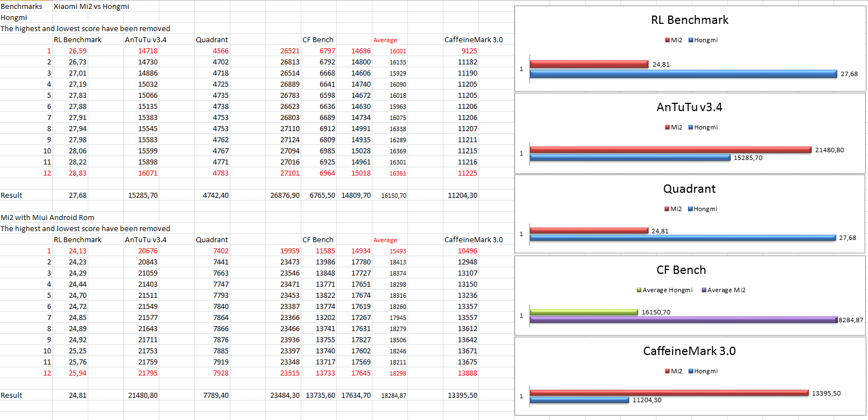This screenshot has width=868, height=420.
Task: Click the red 20676 Mi2 AnTuTu cell
Action: (x=148, y=251)
